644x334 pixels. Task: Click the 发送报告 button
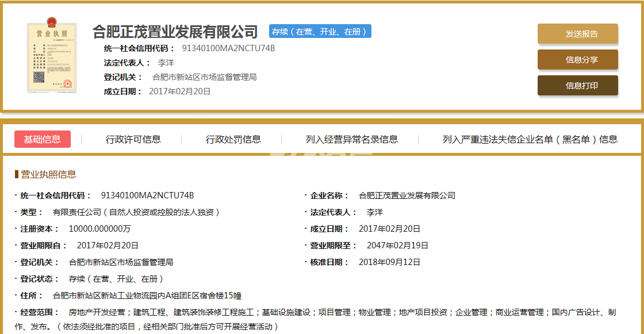coord(577,34)
